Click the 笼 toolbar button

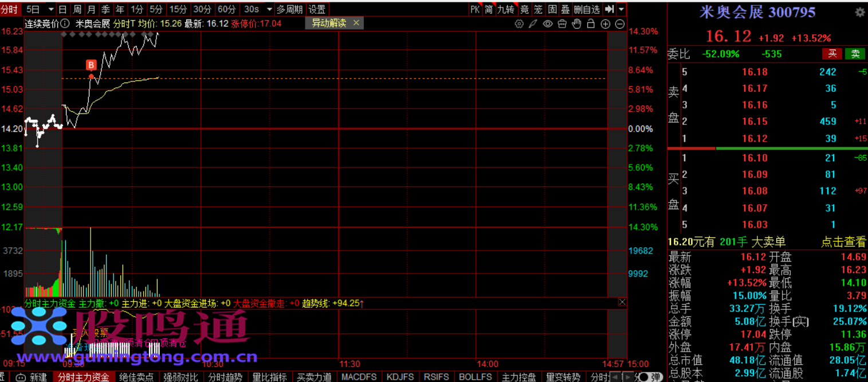tap(538, 9)
